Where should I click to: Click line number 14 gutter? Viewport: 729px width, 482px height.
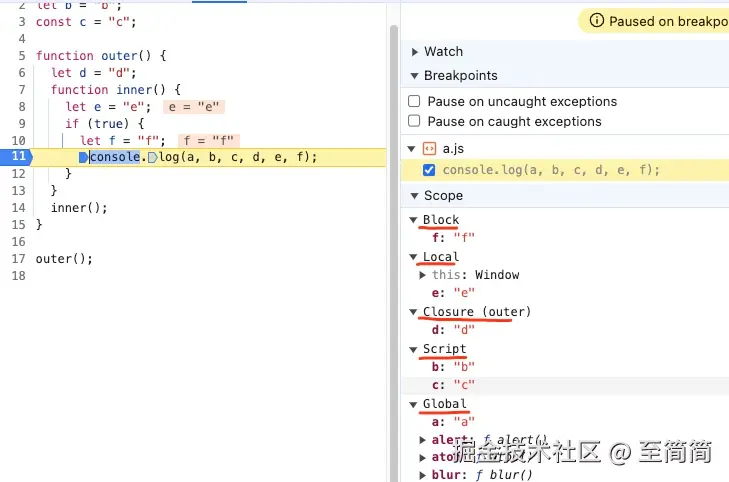point(19,208)
